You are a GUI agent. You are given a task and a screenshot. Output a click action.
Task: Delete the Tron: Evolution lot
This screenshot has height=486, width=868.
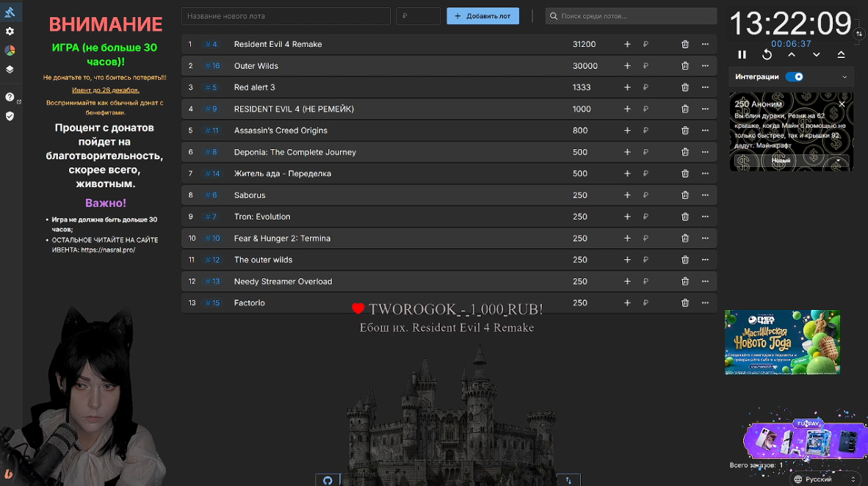tap(684, 217)
